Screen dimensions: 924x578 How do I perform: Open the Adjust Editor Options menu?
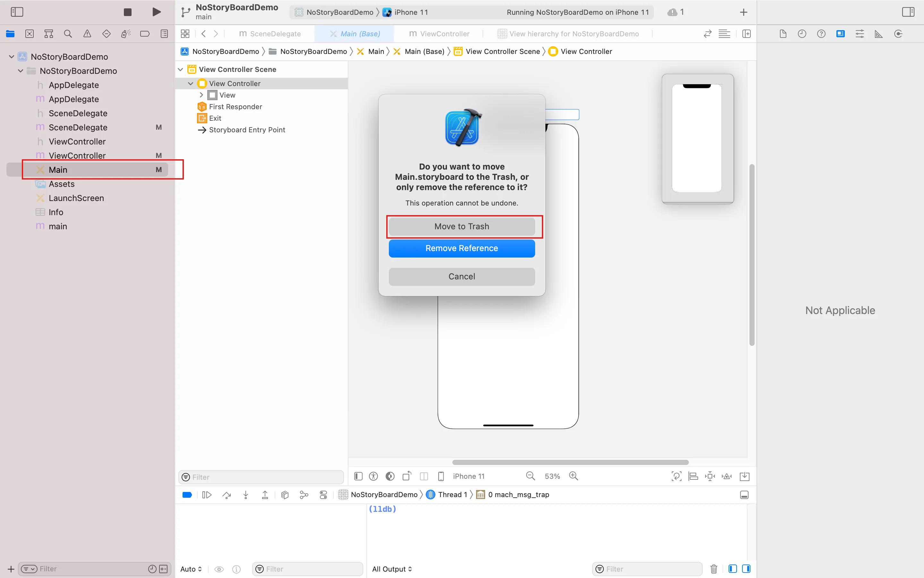click(724, 34)
